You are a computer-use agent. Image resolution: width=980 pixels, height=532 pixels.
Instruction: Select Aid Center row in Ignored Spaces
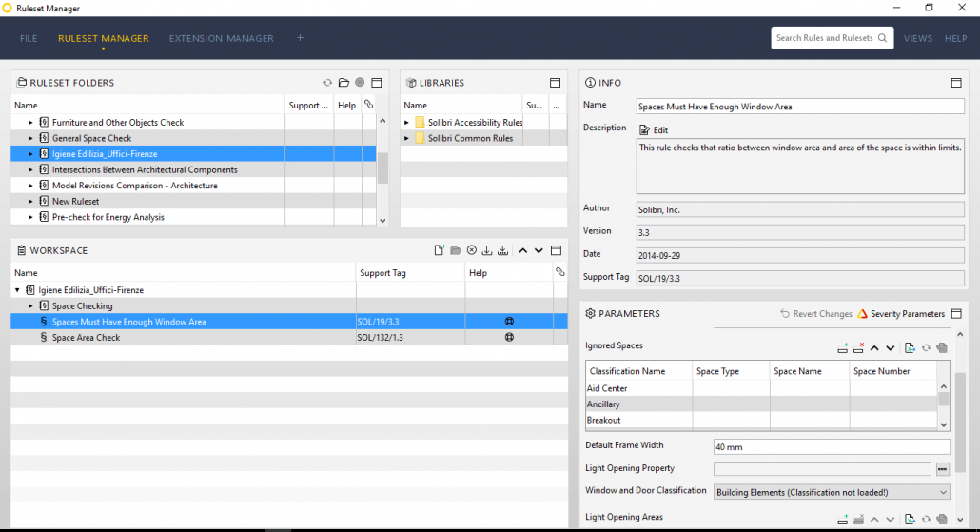point(762,388)
